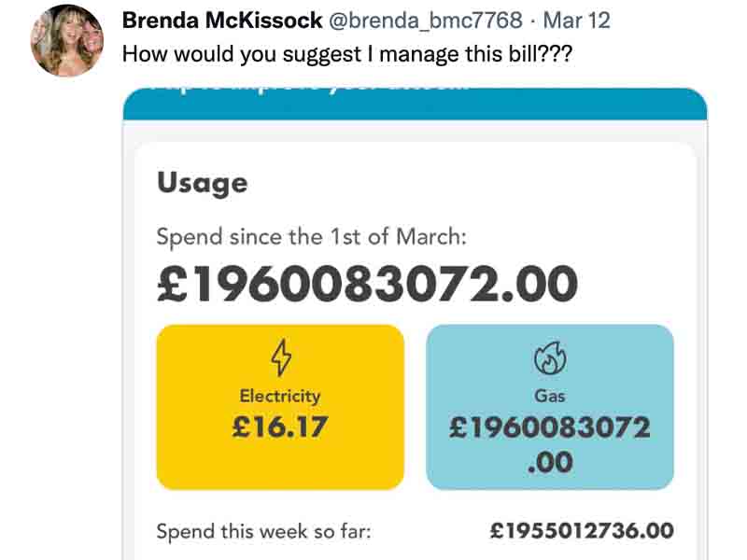Screen dimensions: 747x560
Task: Open the Mar 12 tweet timestamp
Action: tap(576, 21)
